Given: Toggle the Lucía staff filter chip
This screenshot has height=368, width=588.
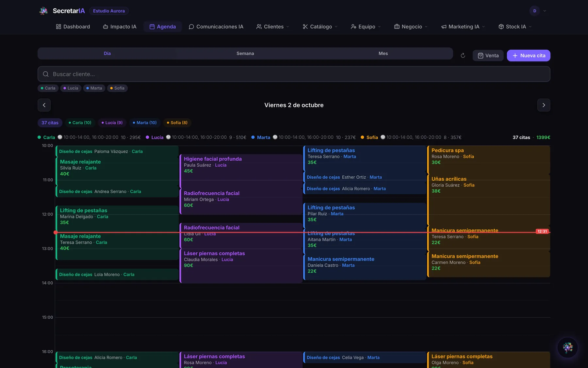Looking at the screenshot, I should click(71, 88).
